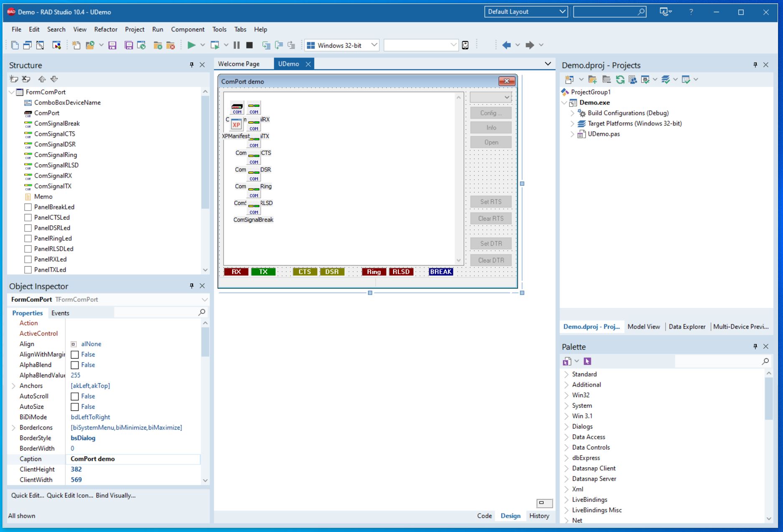Switch to the Code view tab
The height and width of the screenshot is (532, 783).
[x=484, y=516]
